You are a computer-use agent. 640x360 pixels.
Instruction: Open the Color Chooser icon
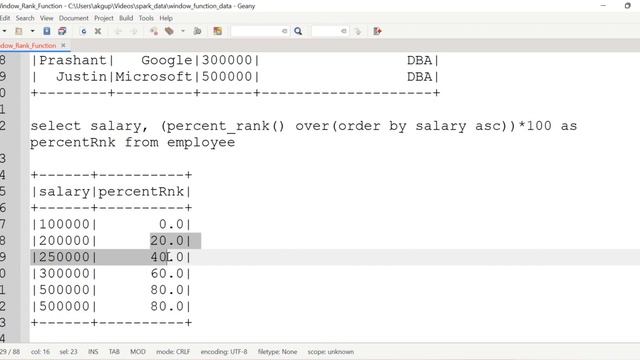point(218,31)
